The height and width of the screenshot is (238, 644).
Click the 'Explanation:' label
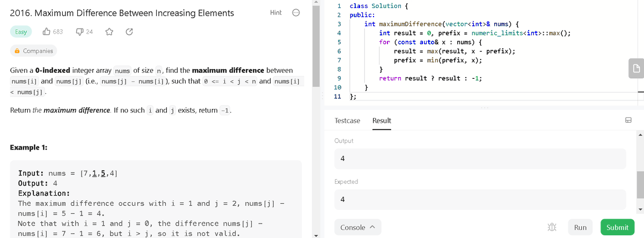43,194
